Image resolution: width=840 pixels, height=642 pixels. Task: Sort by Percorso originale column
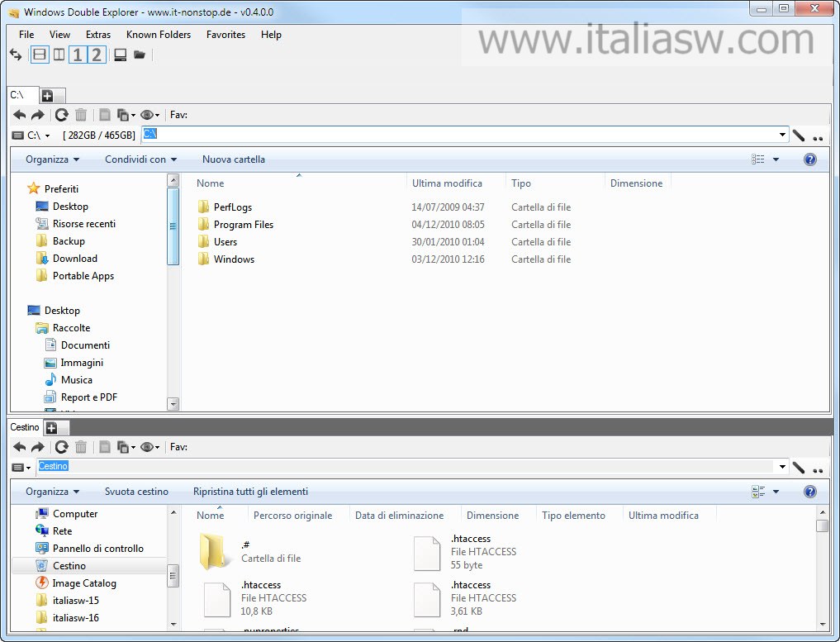pos(292,516)
